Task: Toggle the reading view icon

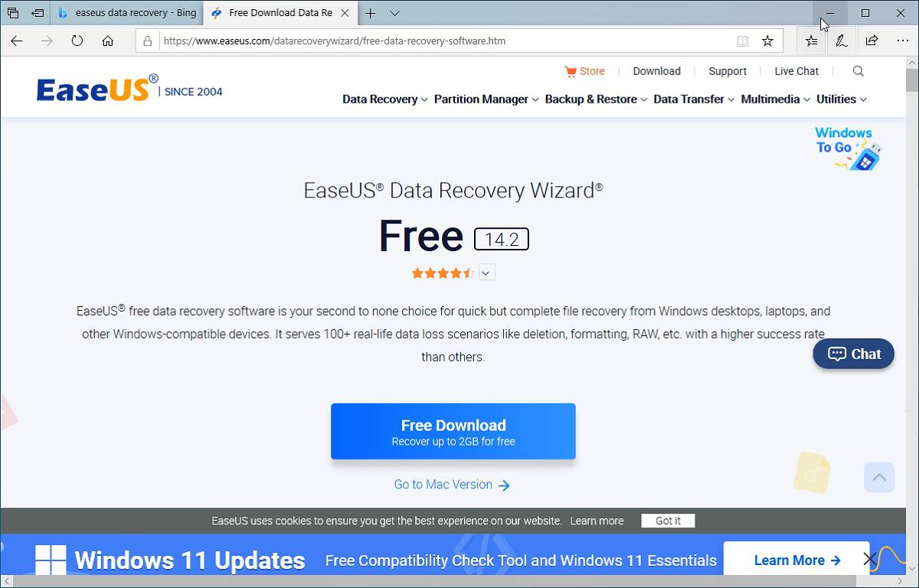Action: pyautogui.click(x=742, y=41)
